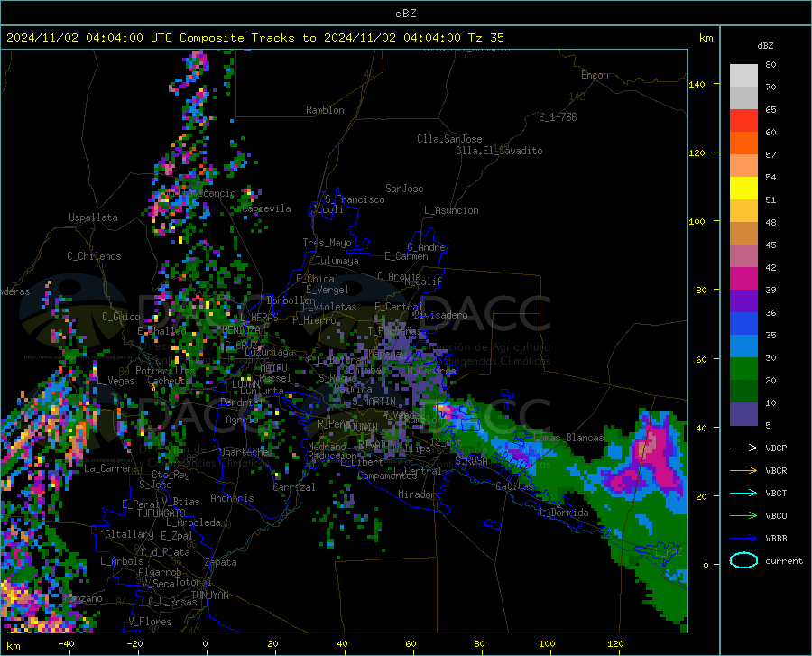
Task: Pick the light gray swatch below 80
Action: (743, 76)
